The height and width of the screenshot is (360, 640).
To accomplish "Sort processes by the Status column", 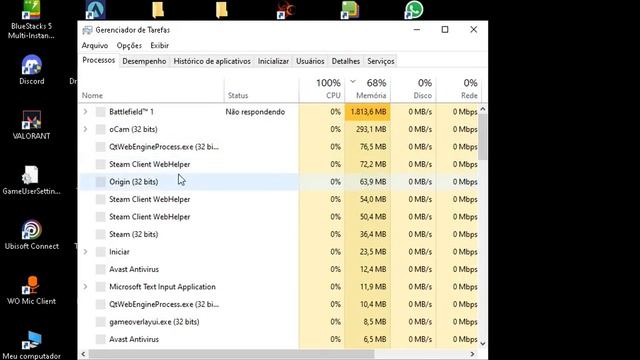I will 261,89.
